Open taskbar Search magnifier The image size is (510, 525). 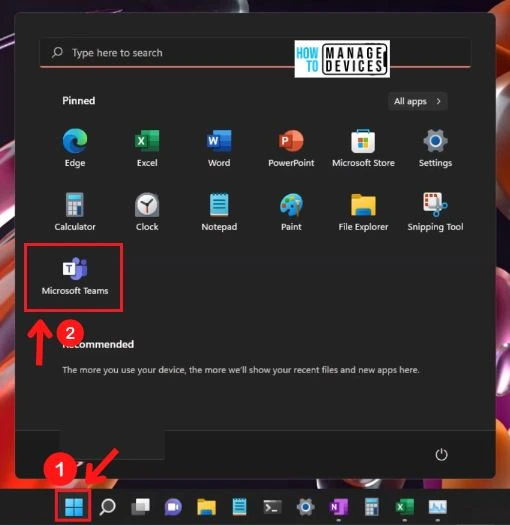pyautogui.click(x=107, y=507)
